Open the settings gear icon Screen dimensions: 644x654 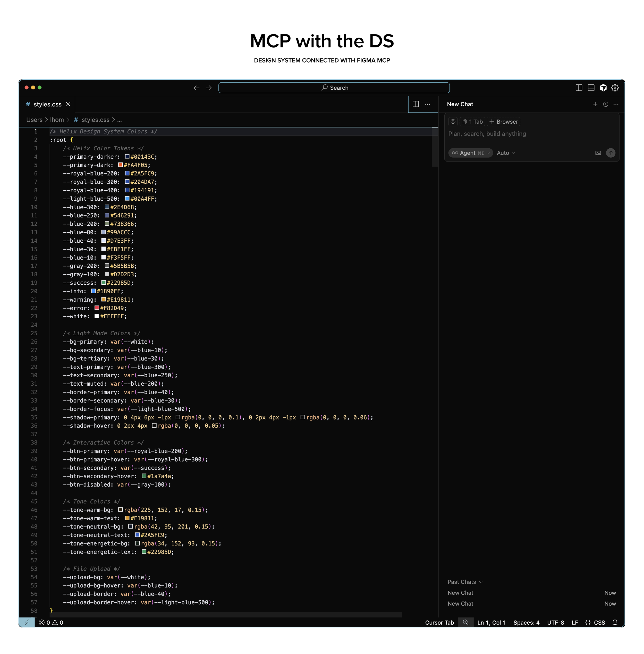[615, 88]
